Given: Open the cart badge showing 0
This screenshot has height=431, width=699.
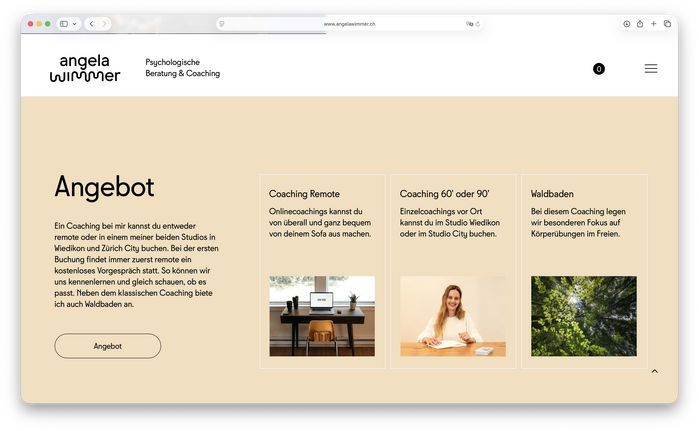Looking at the screenshot, I should coord(599,69).
